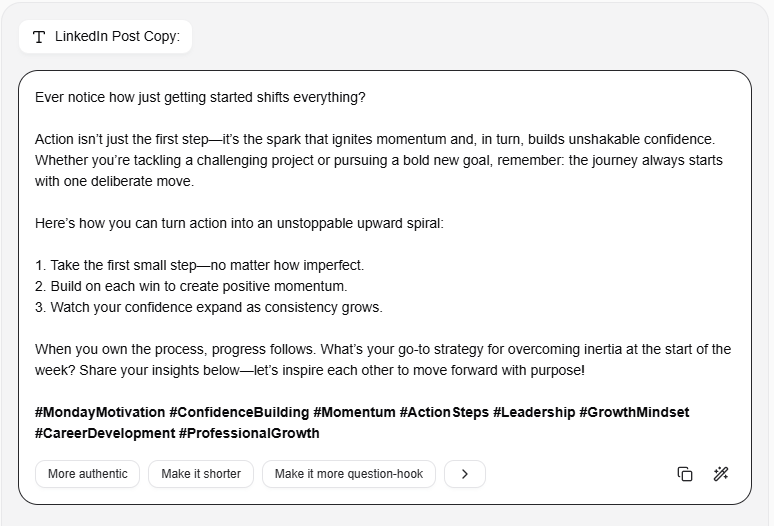This screenshot has width=774, height=526.
Task: Click the More authentic suggestion
Action: click(x=88, y=474)
